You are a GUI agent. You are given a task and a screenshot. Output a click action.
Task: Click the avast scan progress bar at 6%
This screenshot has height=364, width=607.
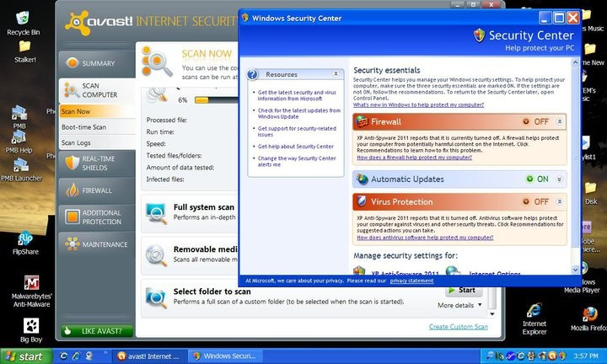(216, 100)
